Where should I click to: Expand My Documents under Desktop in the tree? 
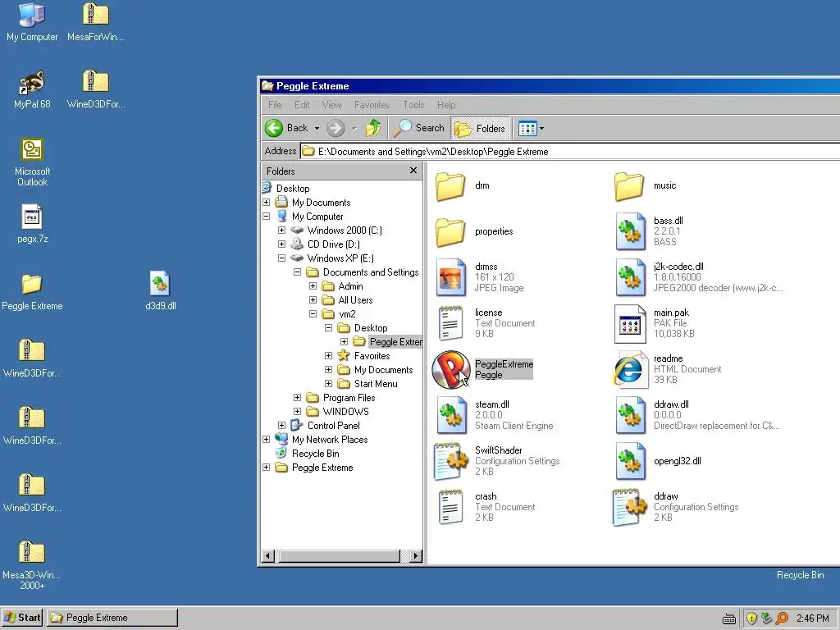[x=267, y=203]
